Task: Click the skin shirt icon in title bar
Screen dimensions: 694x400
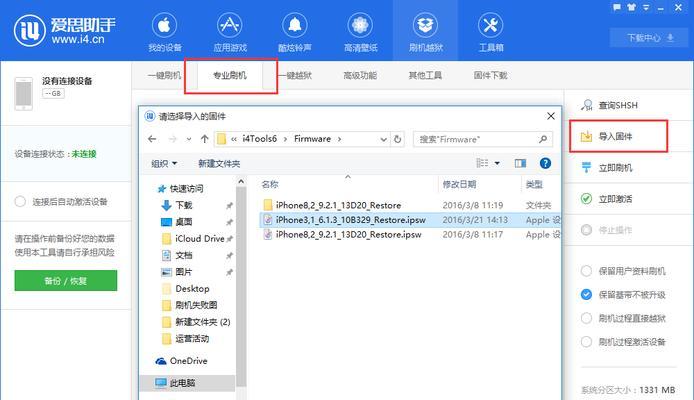Action: [632, 8]
